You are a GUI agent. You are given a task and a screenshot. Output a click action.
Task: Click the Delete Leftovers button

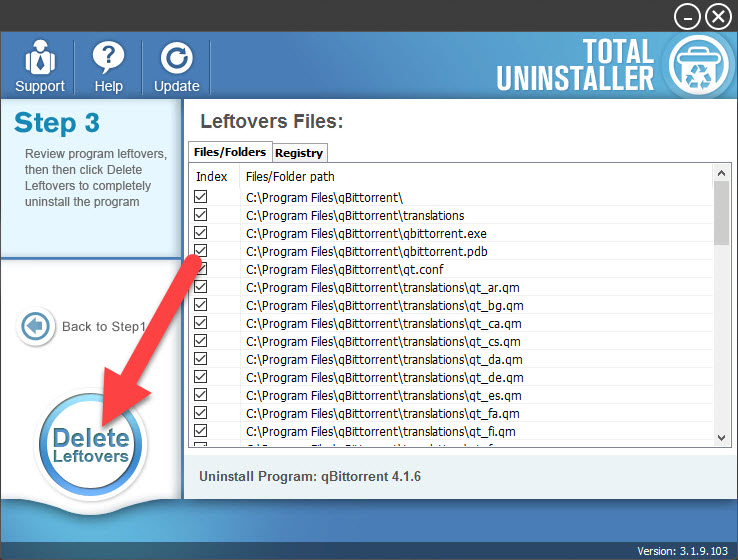click(x=91, y=445)
